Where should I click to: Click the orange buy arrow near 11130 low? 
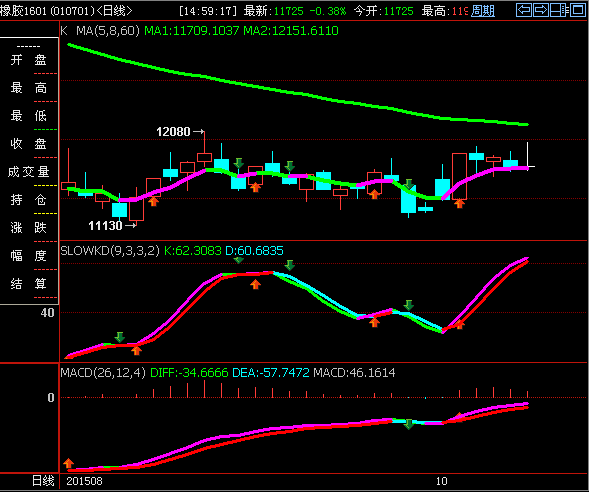point(153,201)
